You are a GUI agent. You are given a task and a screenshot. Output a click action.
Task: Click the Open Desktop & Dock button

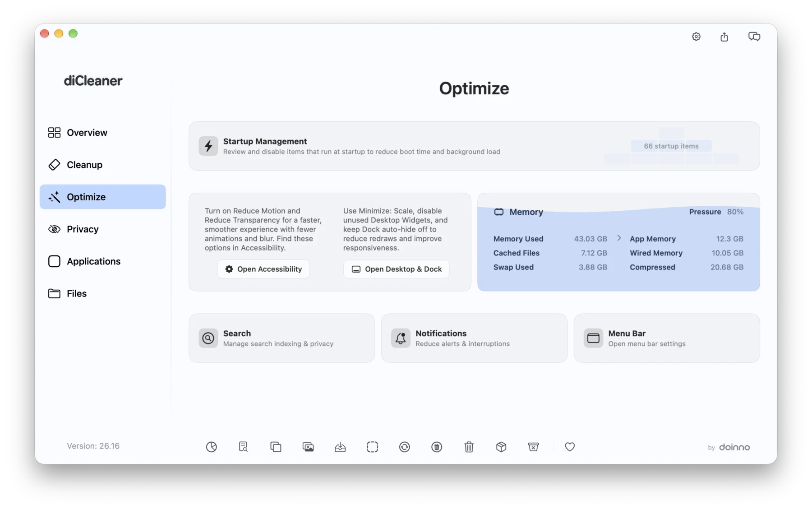[x=397, y=269]
